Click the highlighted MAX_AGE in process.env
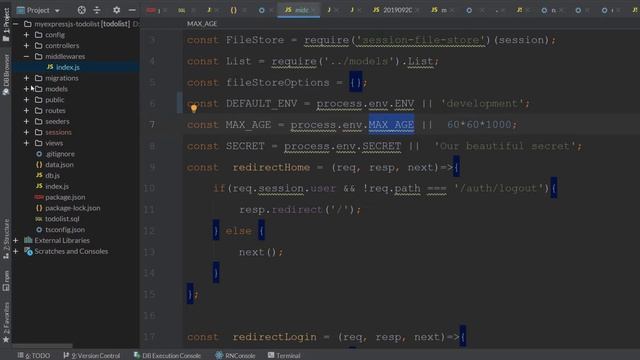 [391, 124]
